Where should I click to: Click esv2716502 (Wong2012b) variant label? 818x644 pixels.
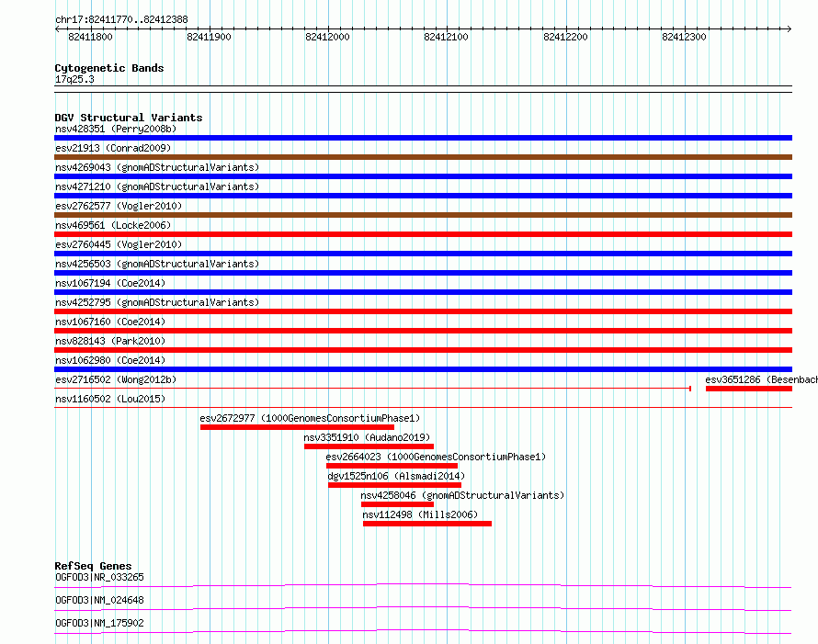pos(116,379)
